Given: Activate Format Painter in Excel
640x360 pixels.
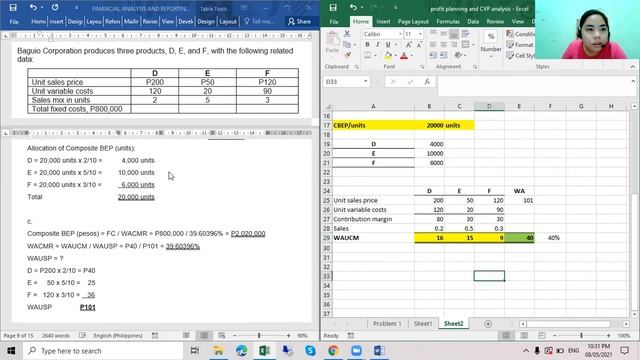Looking at the screenshot, I should click(x=347, y=55).
